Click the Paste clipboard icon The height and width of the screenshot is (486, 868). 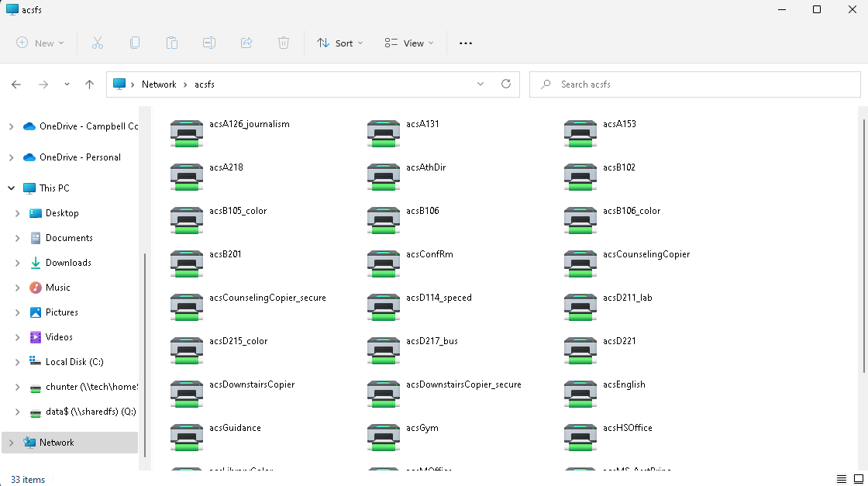pyautogui.click(x=171, y=43)
